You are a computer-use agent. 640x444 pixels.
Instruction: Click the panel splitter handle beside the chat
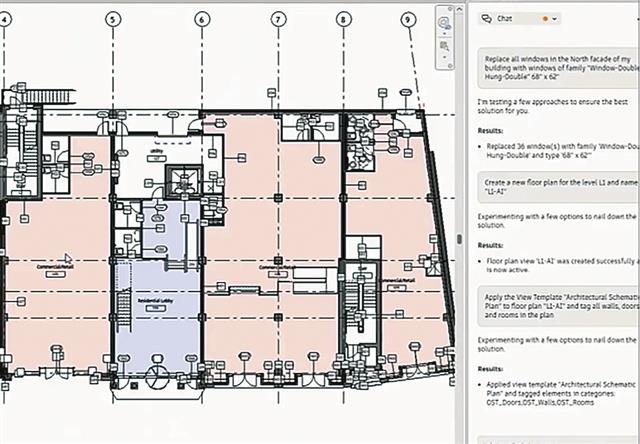(460, 239)
